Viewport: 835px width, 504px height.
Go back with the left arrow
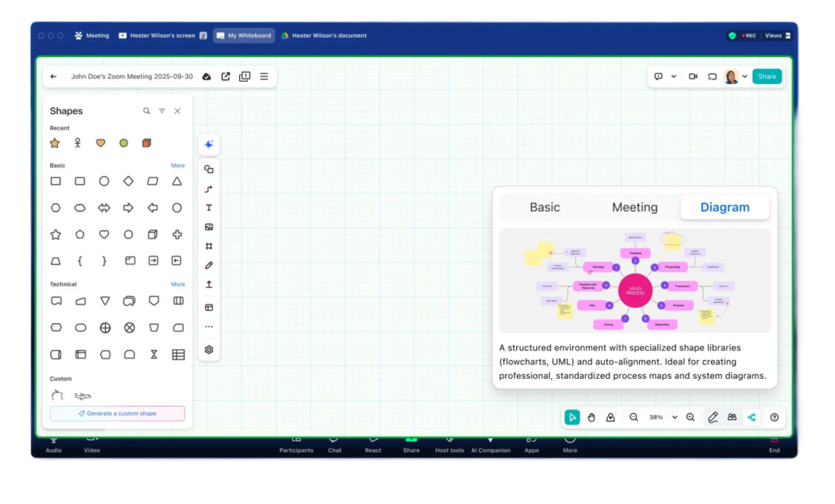(x=54, y=76)
